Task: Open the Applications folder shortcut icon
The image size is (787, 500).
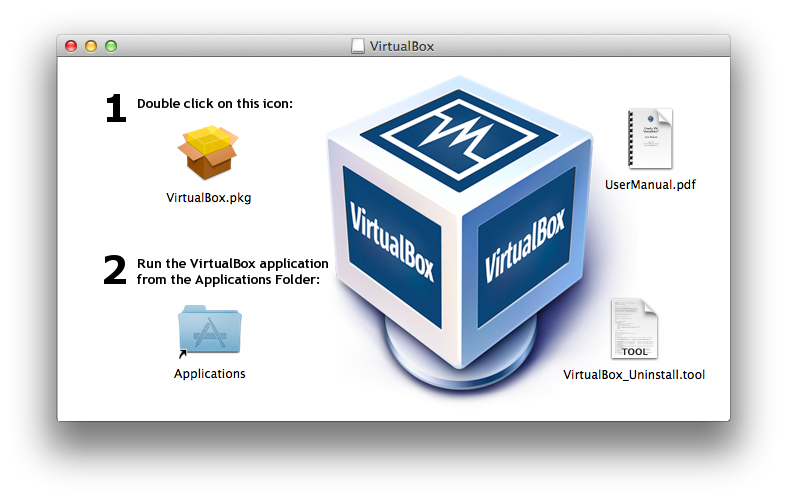Action: click(x=210, y=331)
